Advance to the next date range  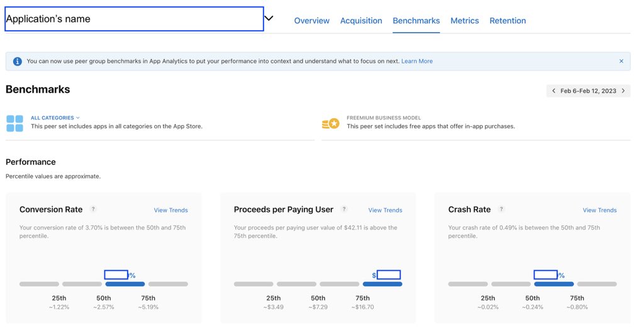click(x=623, y=91)
